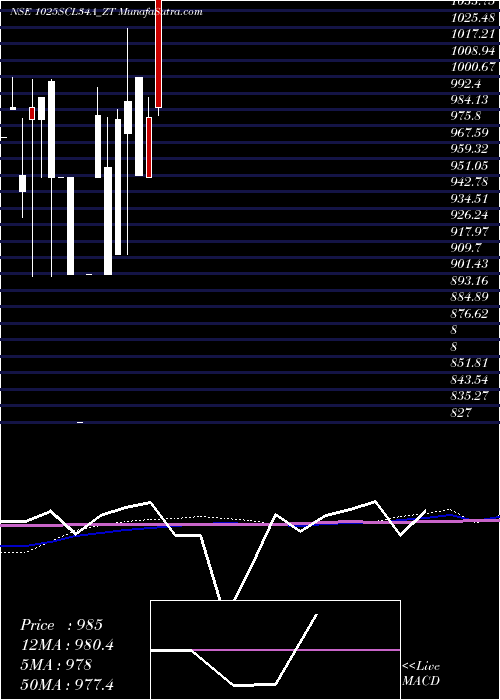Viewport: 500px width, 700px height.
Task: Click the 984.13 price axis label
Action: tap(469, 100)
